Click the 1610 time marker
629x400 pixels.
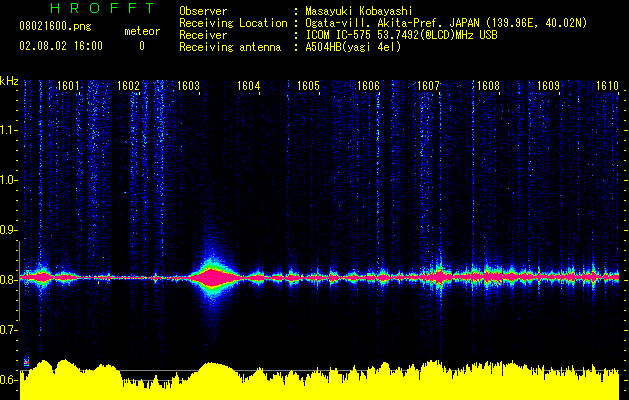pos(607,86)
